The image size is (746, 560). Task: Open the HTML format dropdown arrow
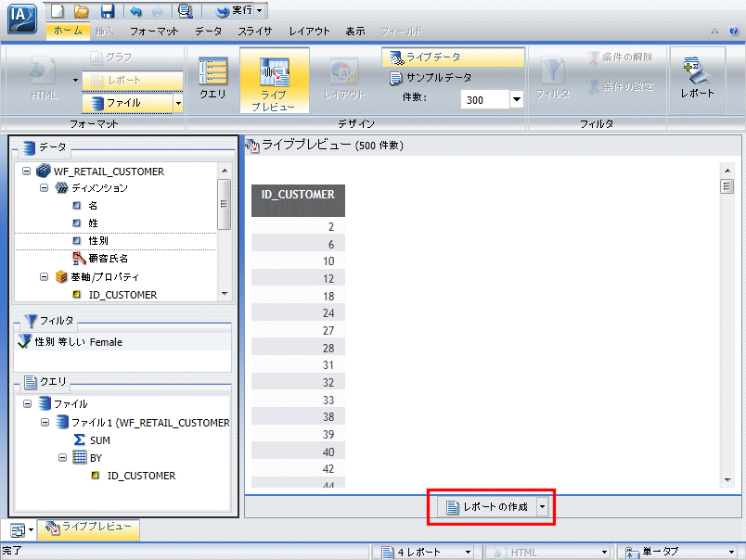click(76, 80)
